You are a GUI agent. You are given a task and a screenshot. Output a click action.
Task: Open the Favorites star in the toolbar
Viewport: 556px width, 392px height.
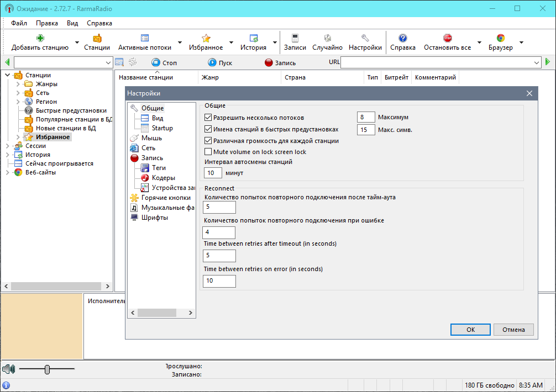[x=206, y=38]
